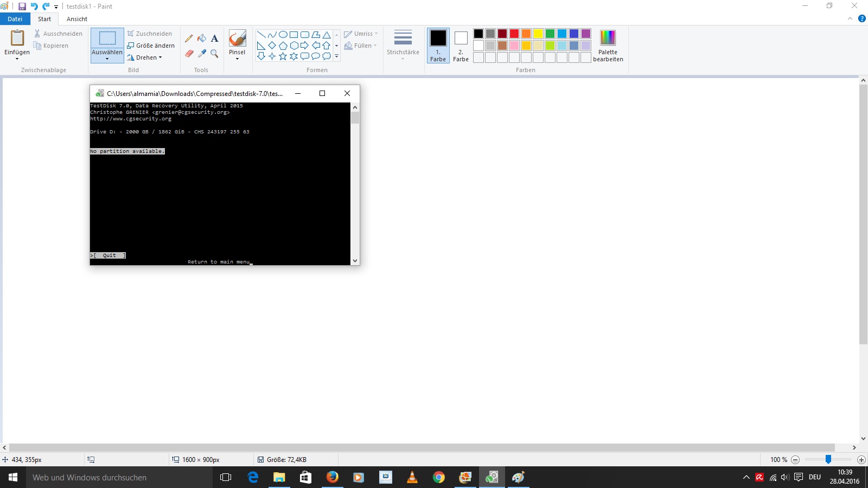This screenshot has height=488, width=868.
Task: Activate the 1. Farbe foreground color
Action: (438, 46)
